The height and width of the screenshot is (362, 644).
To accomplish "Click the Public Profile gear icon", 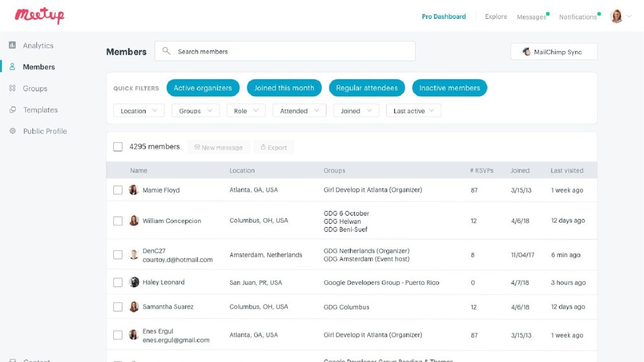I will (x=12, y=131).
